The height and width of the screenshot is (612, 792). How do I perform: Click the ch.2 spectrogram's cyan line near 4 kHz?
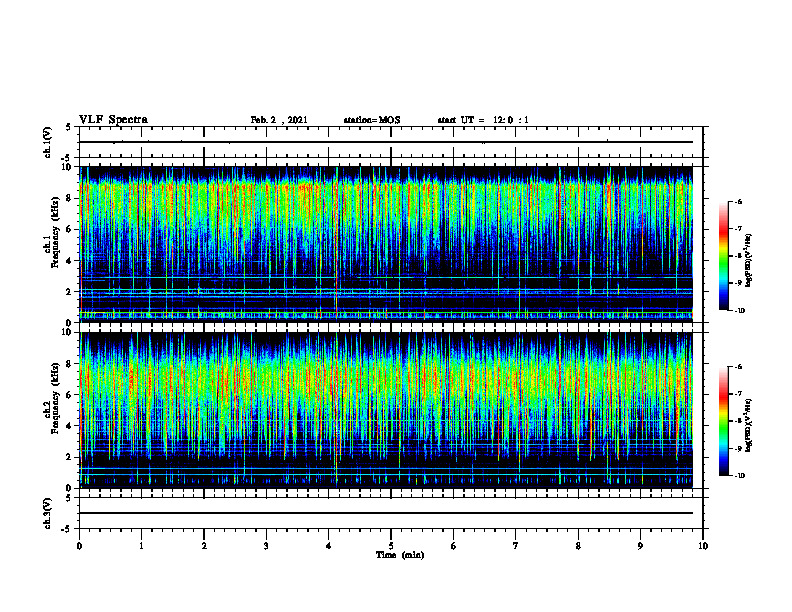(386, 420)
